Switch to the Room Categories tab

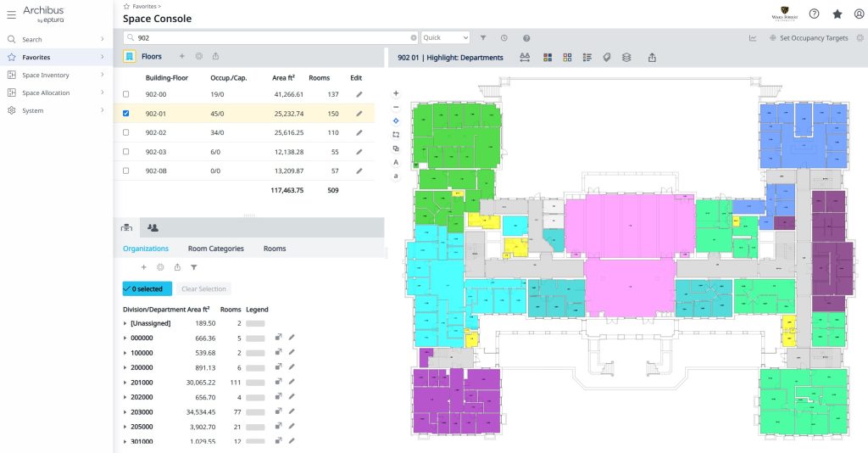(215, 249)
